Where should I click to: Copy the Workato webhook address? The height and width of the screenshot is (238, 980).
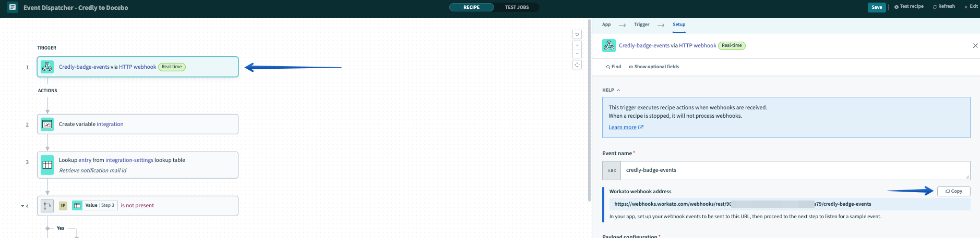[954, 191]
